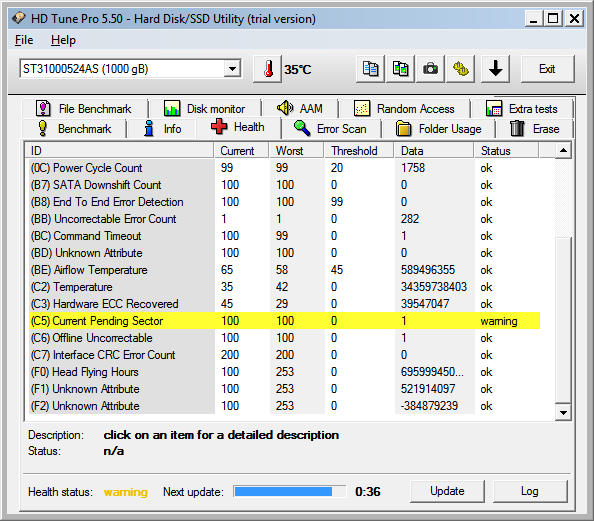Click the HD Tune Pro title bar icon

pyautogui.click(x=19, y=18)
